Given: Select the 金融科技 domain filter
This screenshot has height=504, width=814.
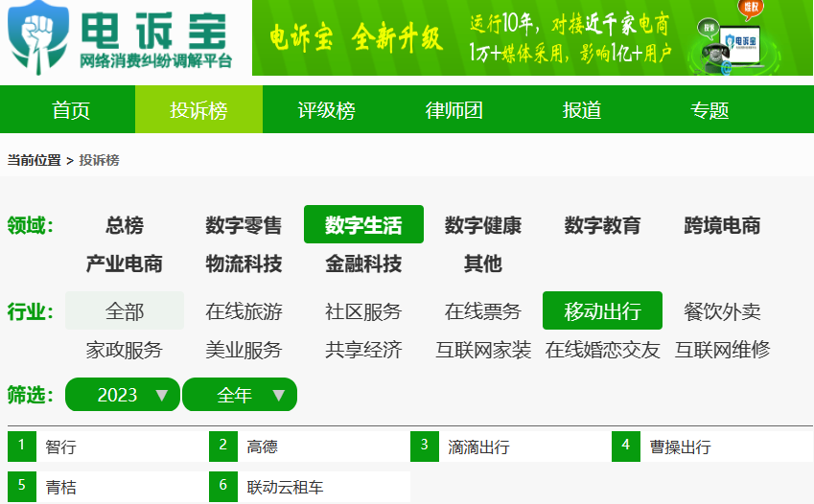Looking at the screenshot, I should pyautogui.click(x=363, y=263).
